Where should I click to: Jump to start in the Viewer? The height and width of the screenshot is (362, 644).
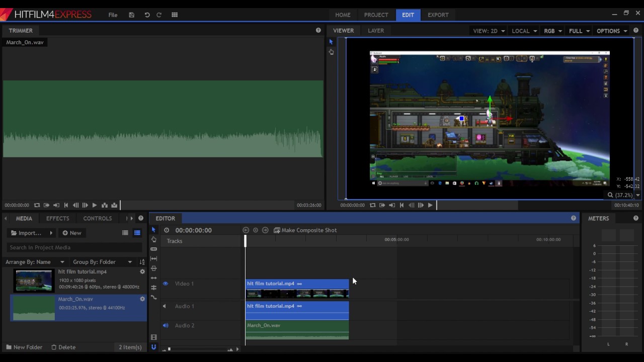tap(401, 205)
